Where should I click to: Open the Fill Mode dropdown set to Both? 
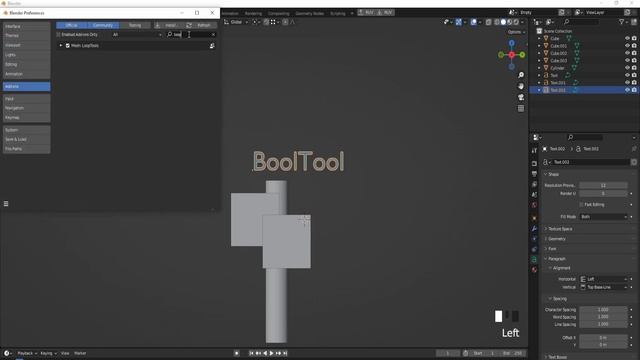603,217
